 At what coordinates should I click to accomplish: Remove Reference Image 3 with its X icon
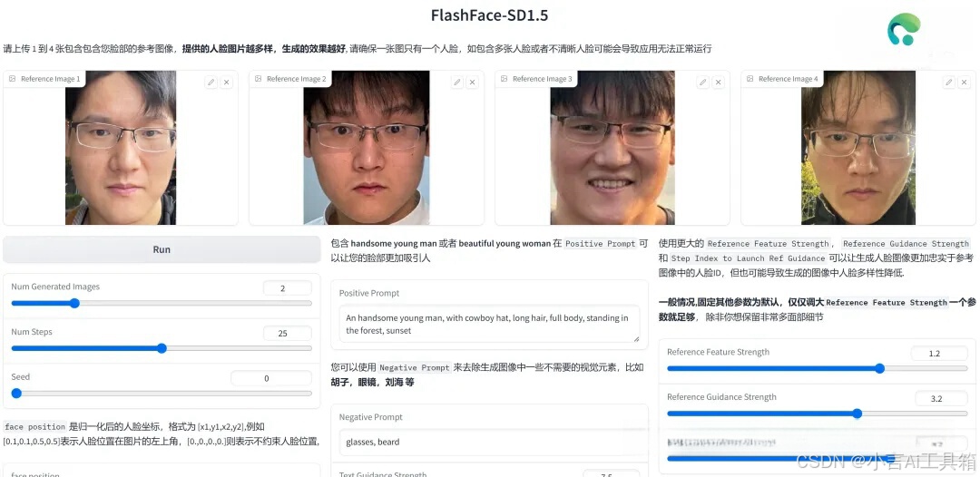tap(718, 83)
